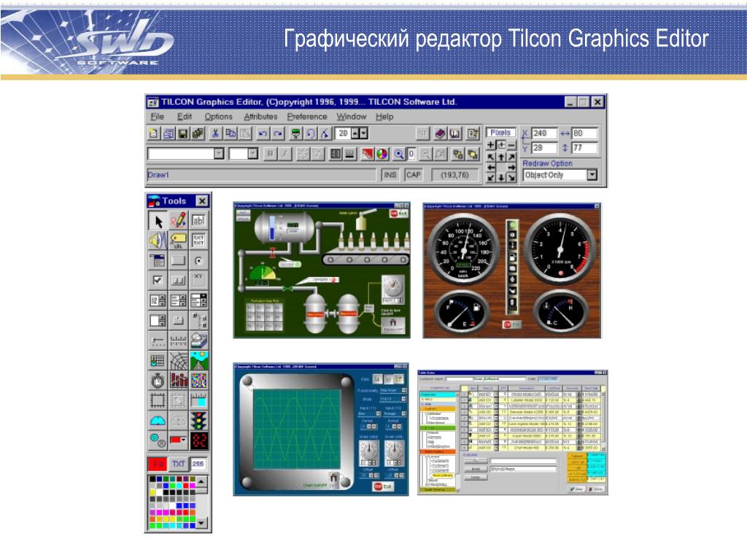Image resolution: width=747 pixels, height=560 pixels.
Task: Select the slider widget tool
Action: [158, 341]
